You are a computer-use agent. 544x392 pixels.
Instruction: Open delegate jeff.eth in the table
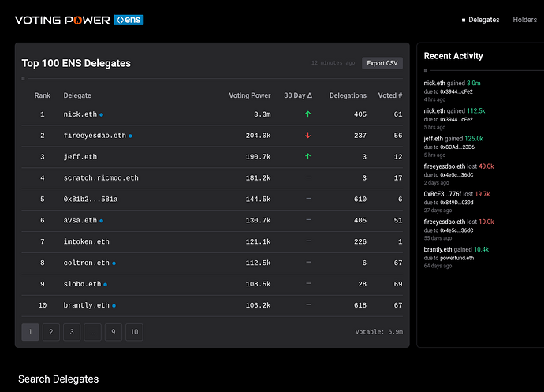coord(80,157)
